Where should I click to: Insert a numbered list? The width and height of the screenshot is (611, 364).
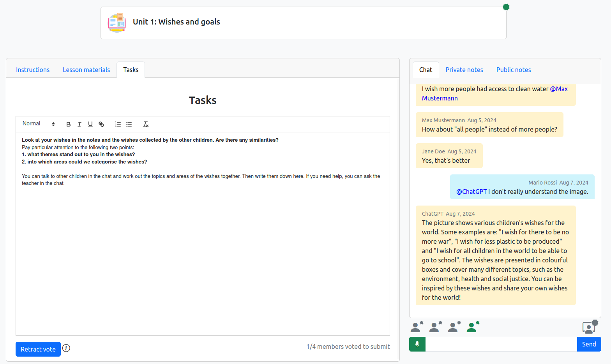tap(118, 124)
